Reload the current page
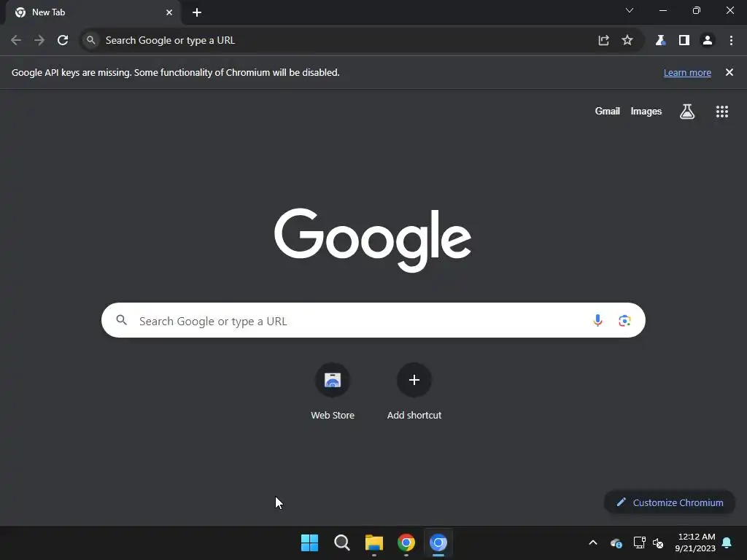The image size is (747, 560). coord(63,41)
